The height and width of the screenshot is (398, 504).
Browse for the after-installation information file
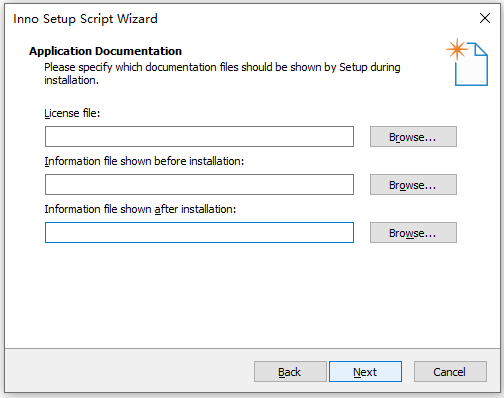(413, 232)
